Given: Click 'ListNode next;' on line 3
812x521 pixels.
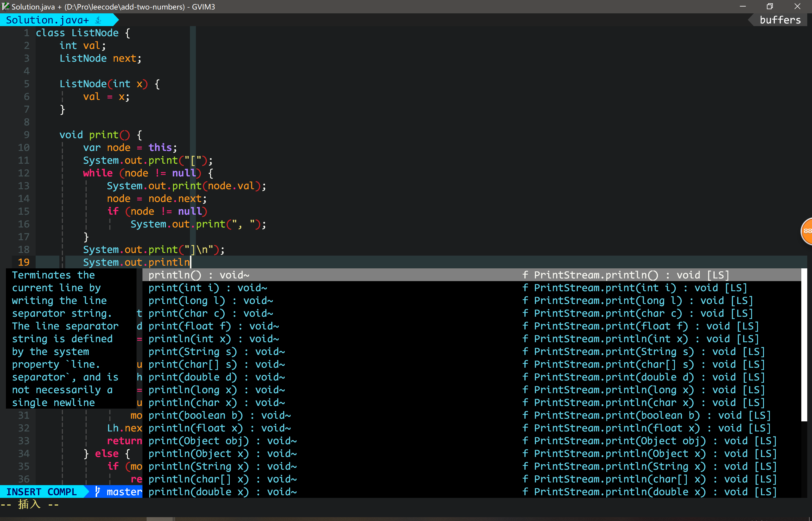Looking at the screenshot, I should click(101, 58).
